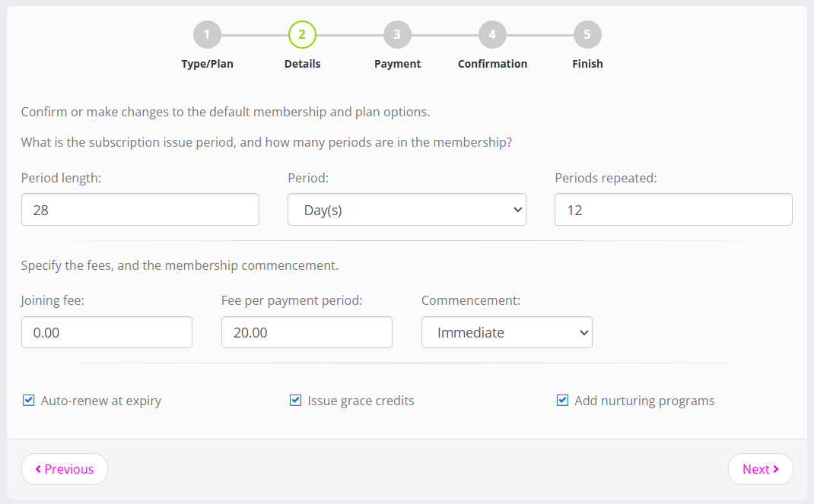Select the Fee per payment period field
Screen dimensions: 814x504
pos(307,332)
